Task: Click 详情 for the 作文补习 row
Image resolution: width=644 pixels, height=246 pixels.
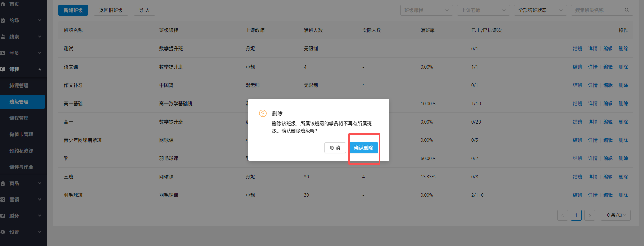Action: point(593,85)
